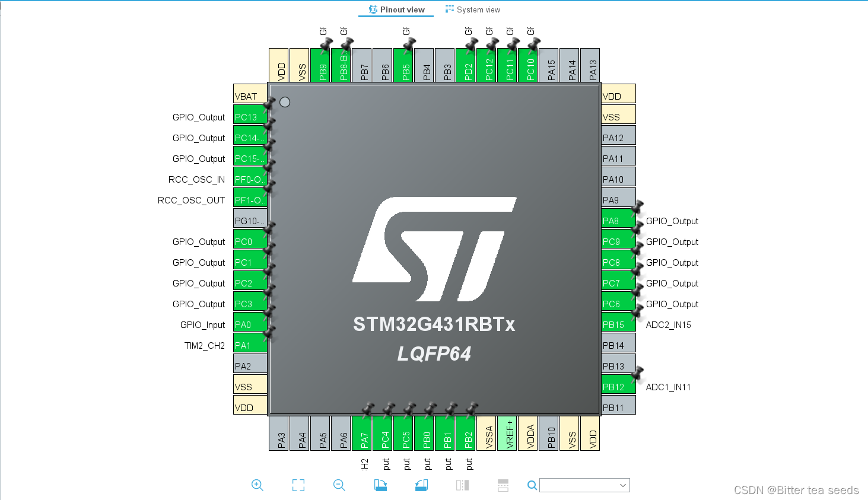The width and height of the screenshot is (868, 500).
Task: Select pin PA8 on the right side
Action: [x=618, y=218]
